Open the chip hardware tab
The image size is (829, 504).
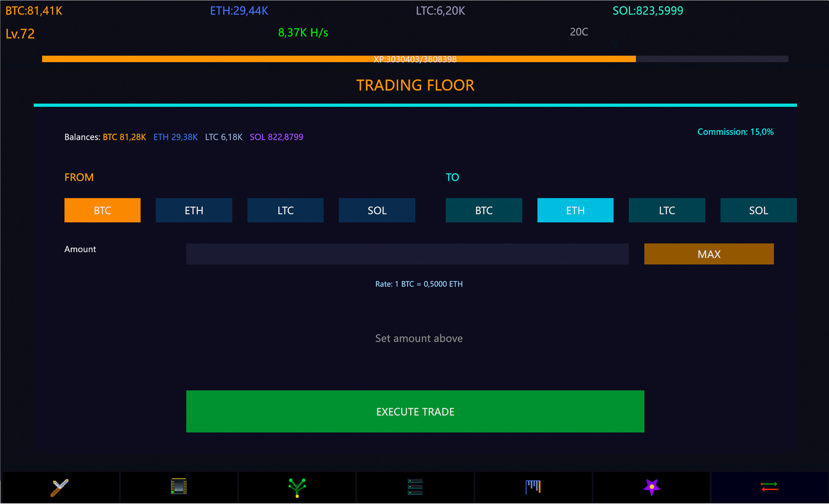tap(179, 487)
